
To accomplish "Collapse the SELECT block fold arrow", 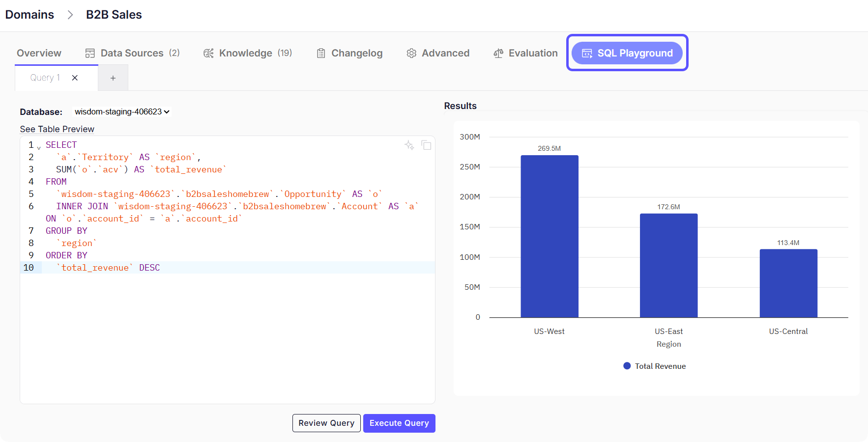I will tap(39, 147).
